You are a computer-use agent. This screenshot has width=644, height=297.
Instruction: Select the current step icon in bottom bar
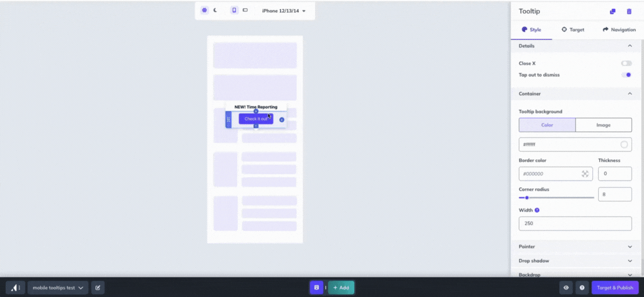point(317,287)
